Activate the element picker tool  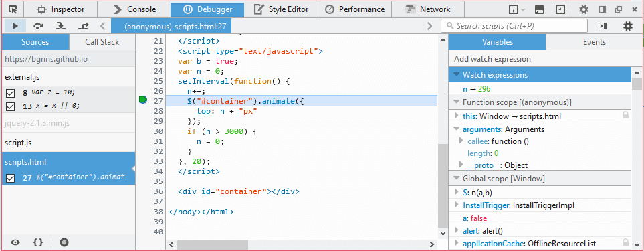[13, 9]
